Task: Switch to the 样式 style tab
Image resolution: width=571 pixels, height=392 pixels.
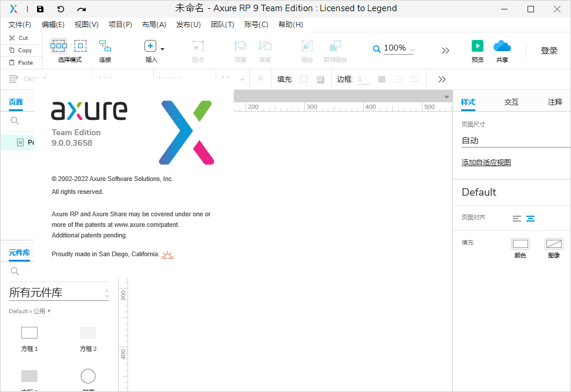Action: [x=468, y=102]
